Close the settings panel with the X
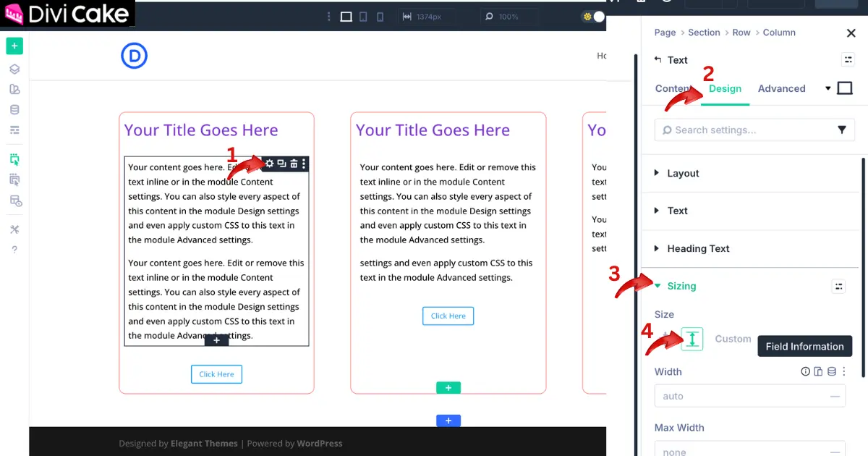This screenshot has height=456, width=868. pyautogui.click(x=851, y=33)
